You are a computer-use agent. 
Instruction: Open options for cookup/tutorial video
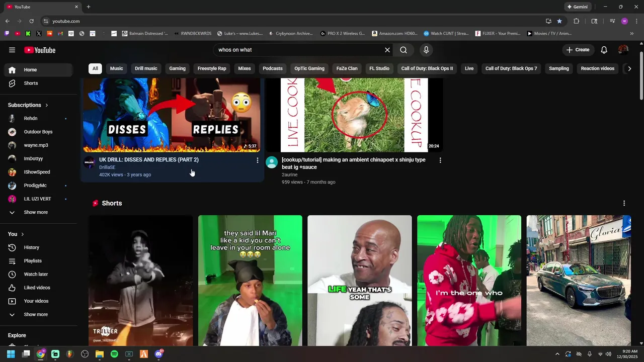click(x=440, y=160)
